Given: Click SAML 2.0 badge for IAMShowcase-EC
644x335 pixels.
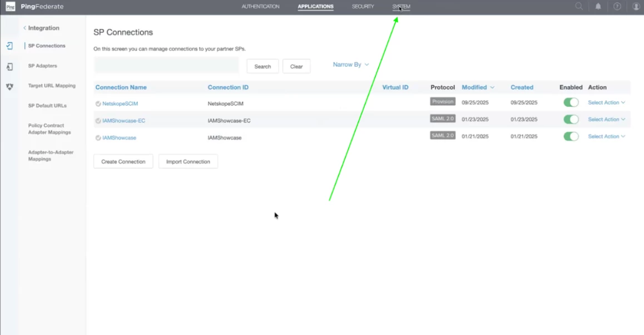Looking at the screenshot, I should pos(443,119).
